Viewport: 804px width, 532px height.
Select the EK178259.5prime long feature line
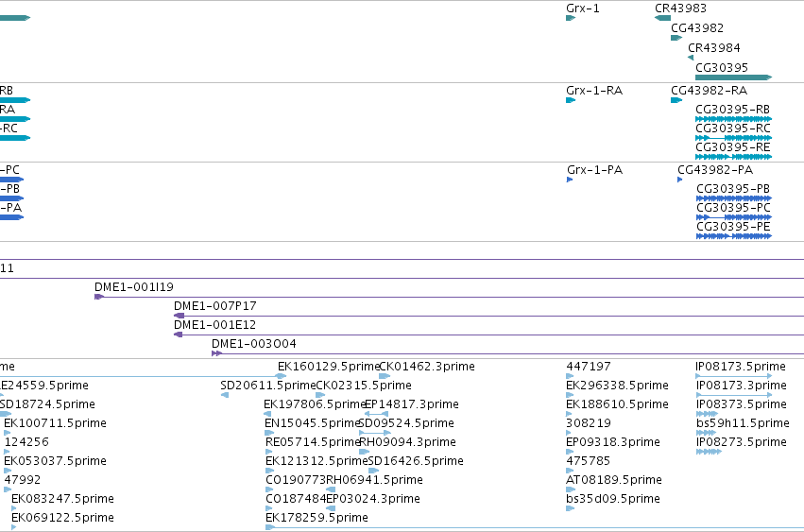tap(535, 527)
